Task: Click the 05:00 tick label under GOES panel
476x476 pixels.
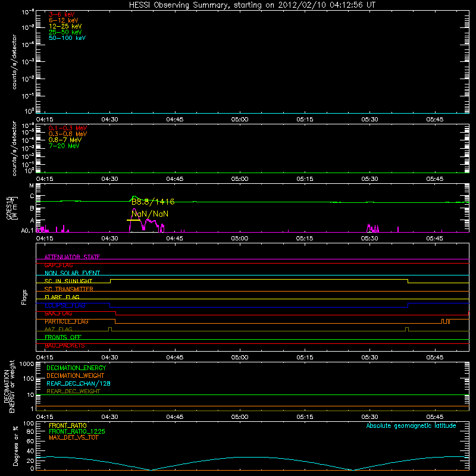Action: point(240,239)
